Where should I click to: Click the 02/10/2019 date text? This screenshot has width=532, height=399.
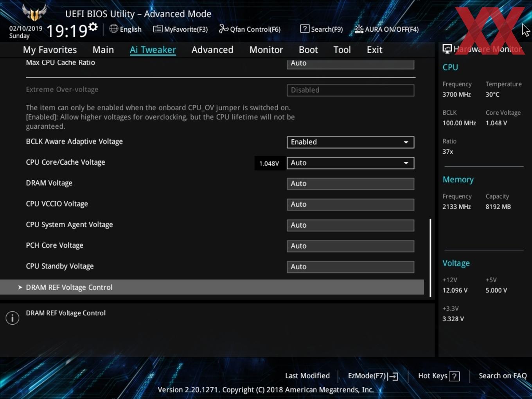pyautogui.click(x=26, y=28)
